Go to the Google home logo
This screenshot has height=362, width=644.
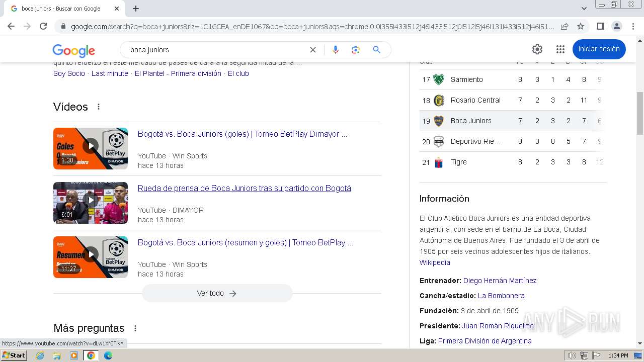click(x=73, y=50)
